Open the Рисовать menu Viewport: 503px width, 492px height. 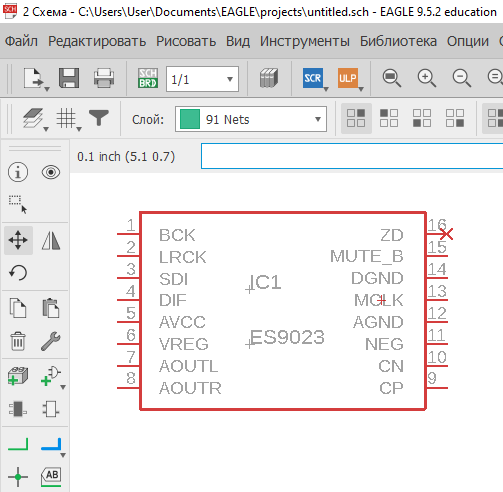tap(186, 42)
